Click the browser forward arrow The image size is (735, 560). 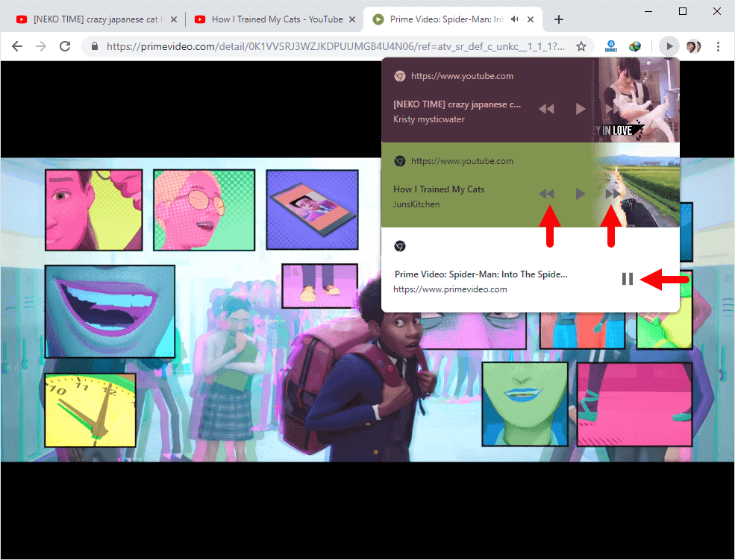coord(41,46)
